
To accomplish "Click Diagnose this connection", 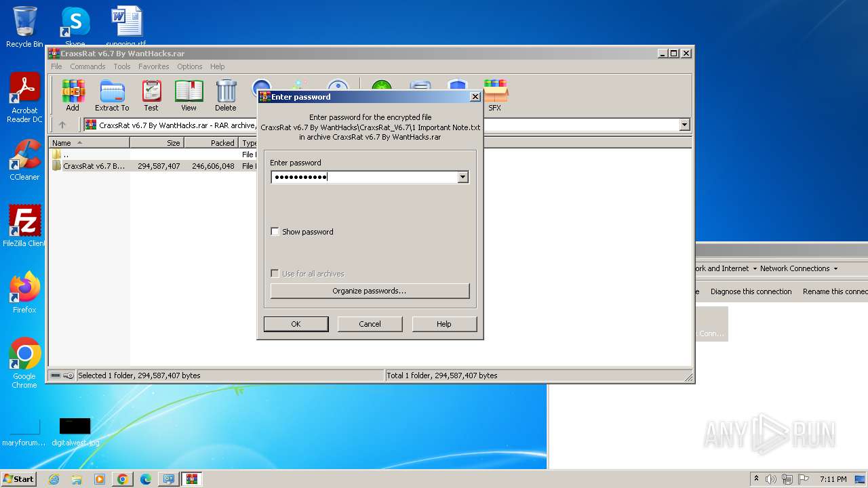I will 751,291.
